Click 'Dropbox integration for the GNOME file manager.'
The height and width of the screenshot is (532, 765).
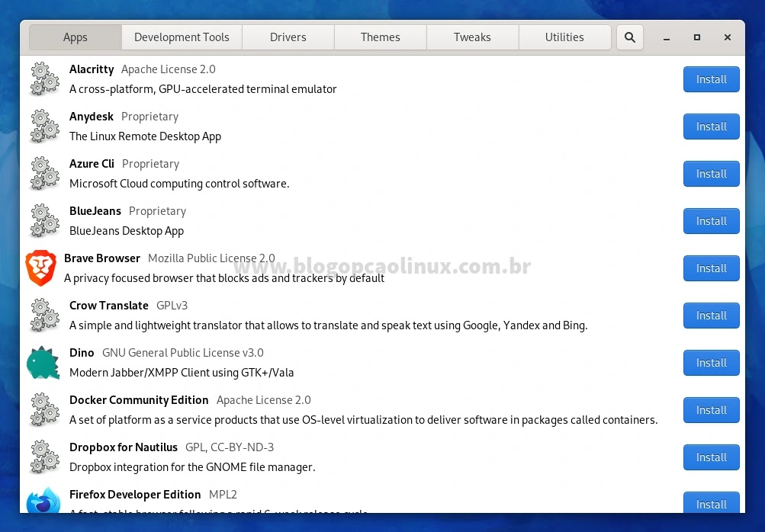192,468
